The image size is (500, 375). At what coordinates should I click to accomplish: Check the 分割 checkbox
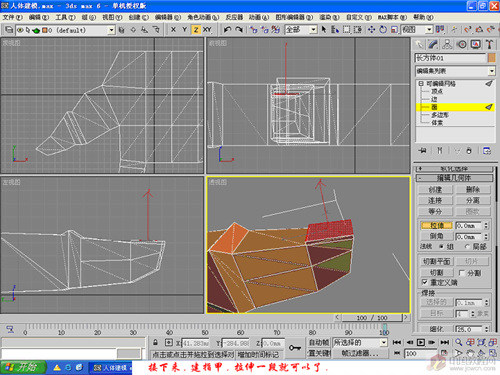pyautogui.click(x=462, y=273)
